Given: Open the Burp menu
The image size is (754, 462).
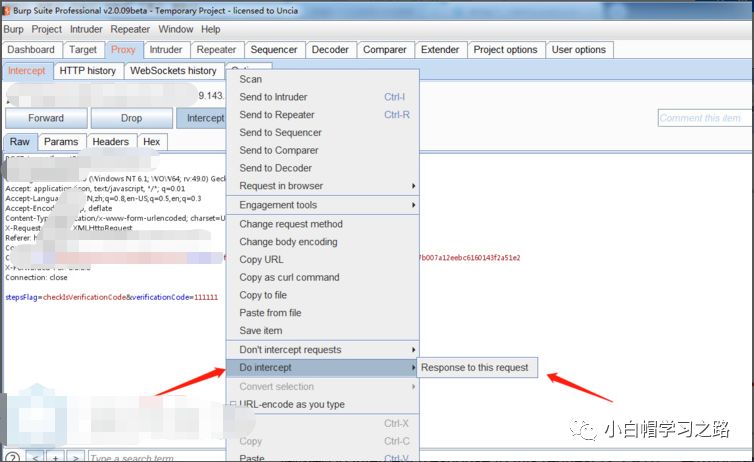Looking at the screenshot, I should point(13,29).
